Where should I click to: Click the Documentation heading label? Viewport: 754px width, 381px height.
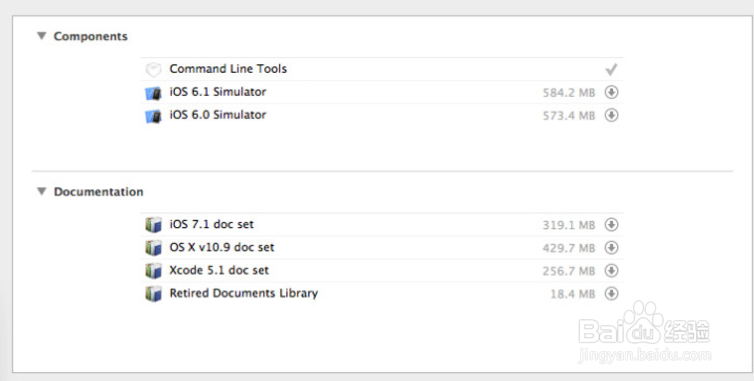[99, 192]
